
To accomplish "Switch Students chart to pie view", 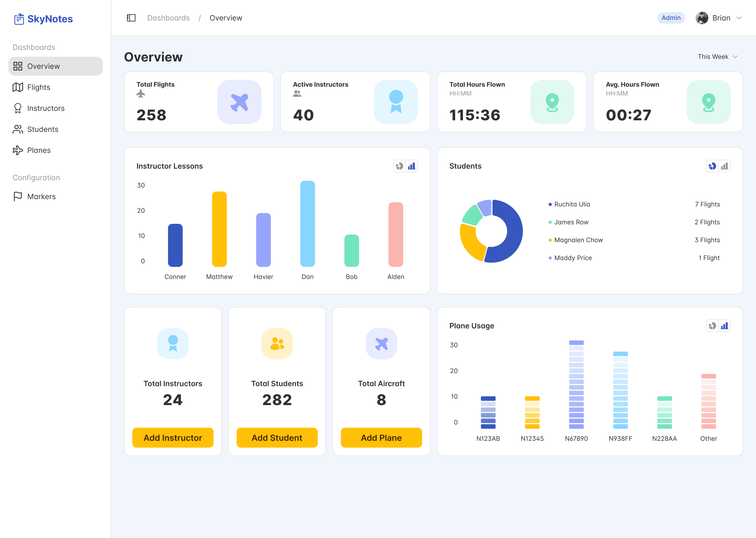I will click(x=712, y=166).
